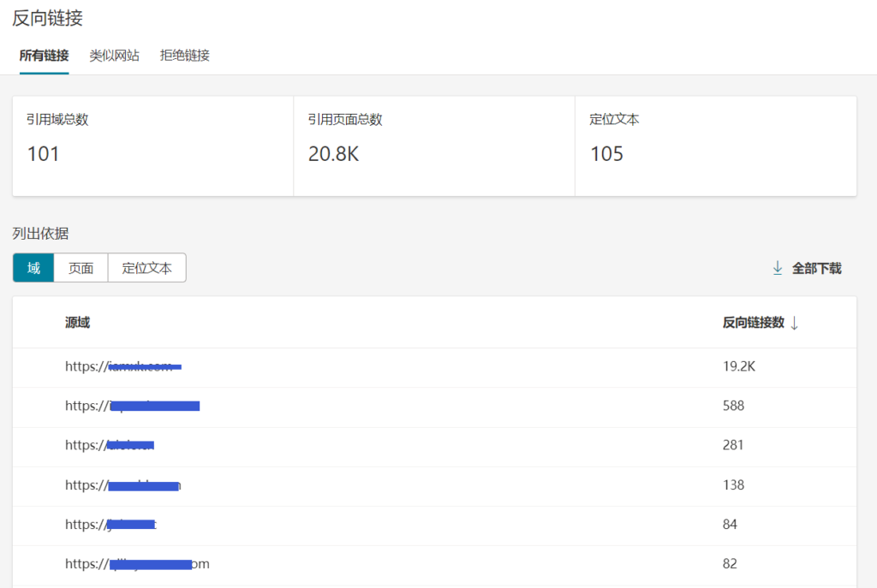Click the 源域 column header
877x588 pixels.
[77, 323]
